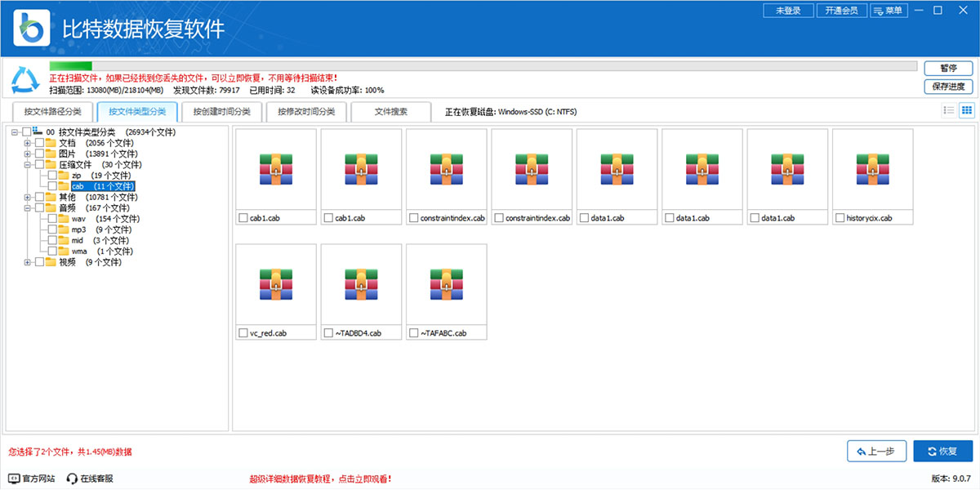Collapse the 压缩文件 tree node
The height and width of the screenshot is (490, 980).
[x=28, y=165]
